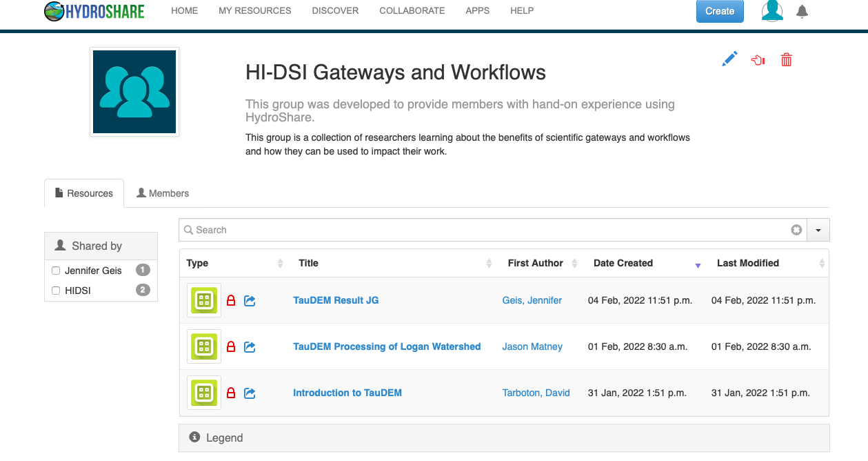Click resource type icon for TauDEM Processing of Logan Watershed
The height and width of the screenshot is (461, 868).
click(x=204, y=346)
